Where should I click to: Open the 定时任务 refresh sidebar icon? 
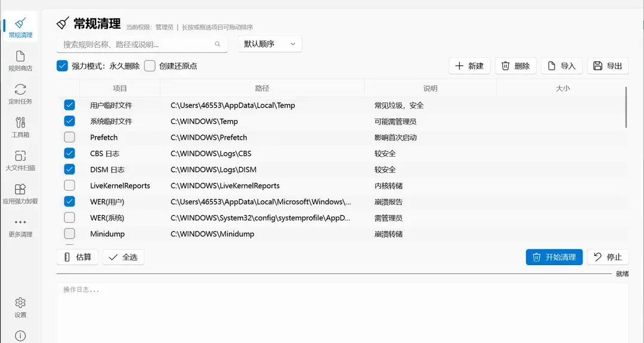(20, 89)
